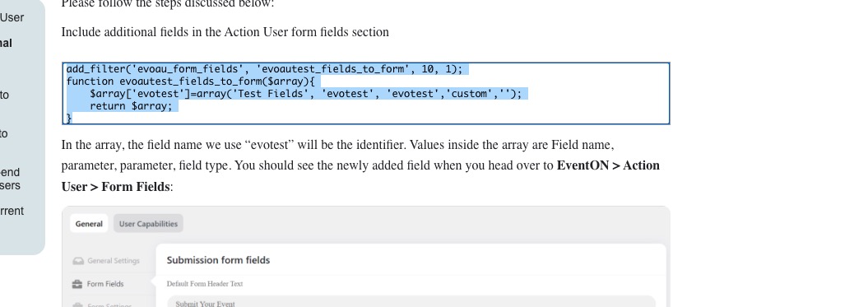Click the Form Fields briefcase icon

click(x=77, y=284)
